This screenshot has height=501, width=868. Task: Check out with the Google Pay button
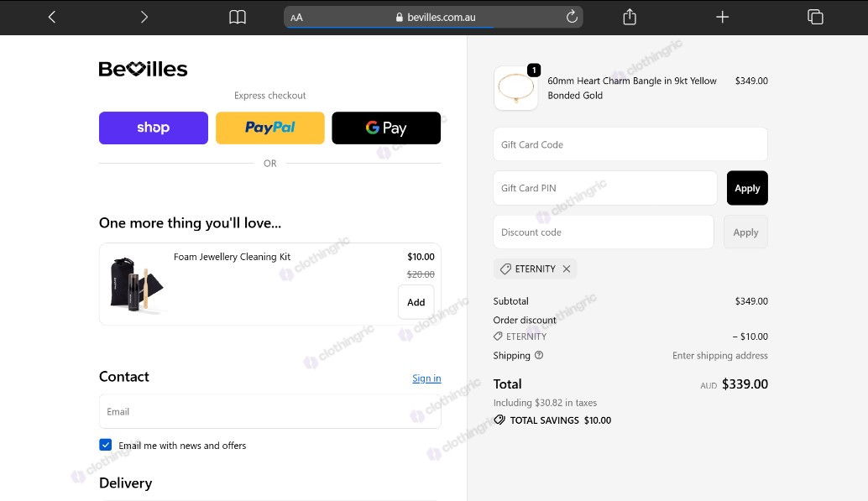[x=386, y=128]
